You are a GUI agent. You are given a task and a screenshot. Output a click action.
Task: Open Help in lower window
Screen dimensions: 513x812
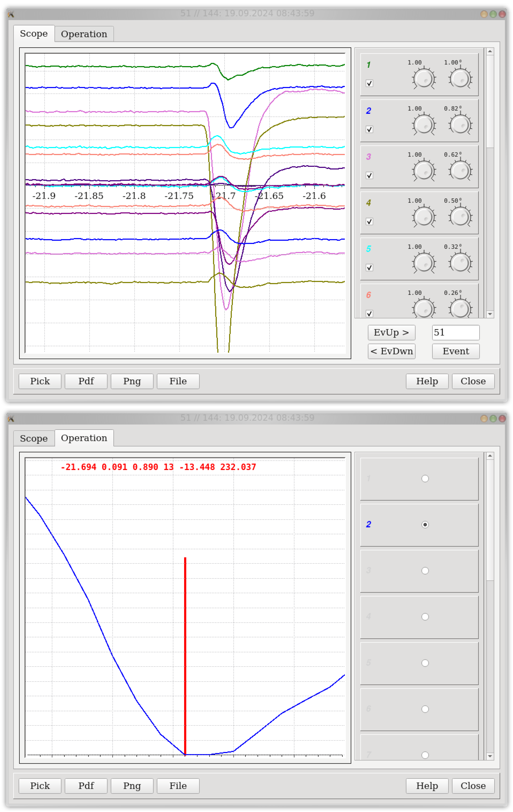427,786
